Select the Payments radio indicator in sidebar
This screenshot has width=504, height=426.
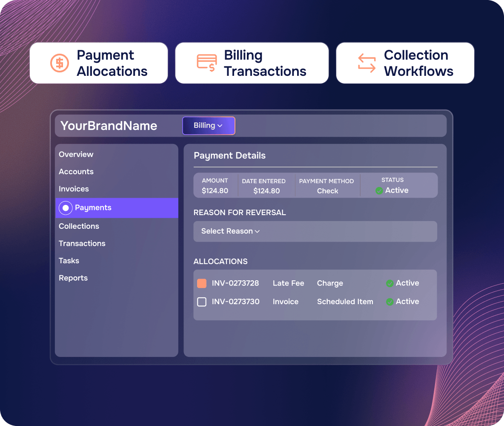(x=66, y=208)
